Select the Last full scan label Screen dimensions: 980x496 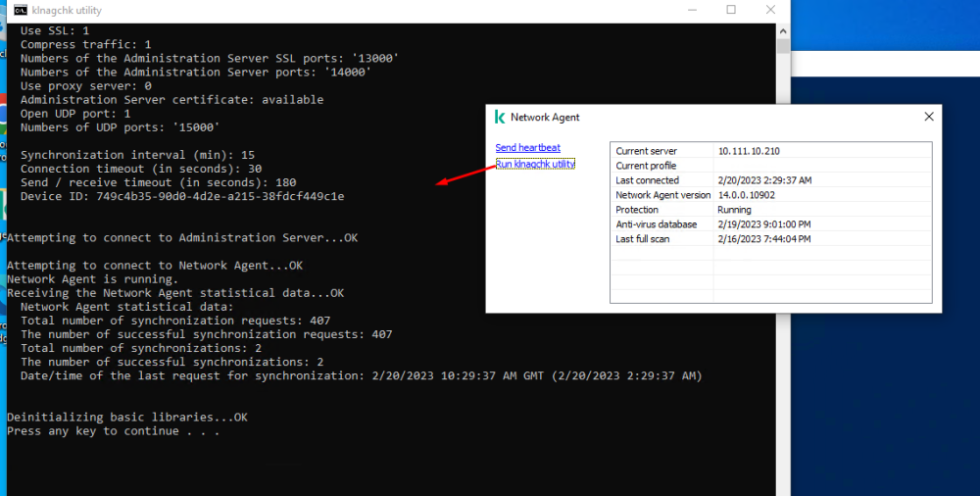click(642, 239)
